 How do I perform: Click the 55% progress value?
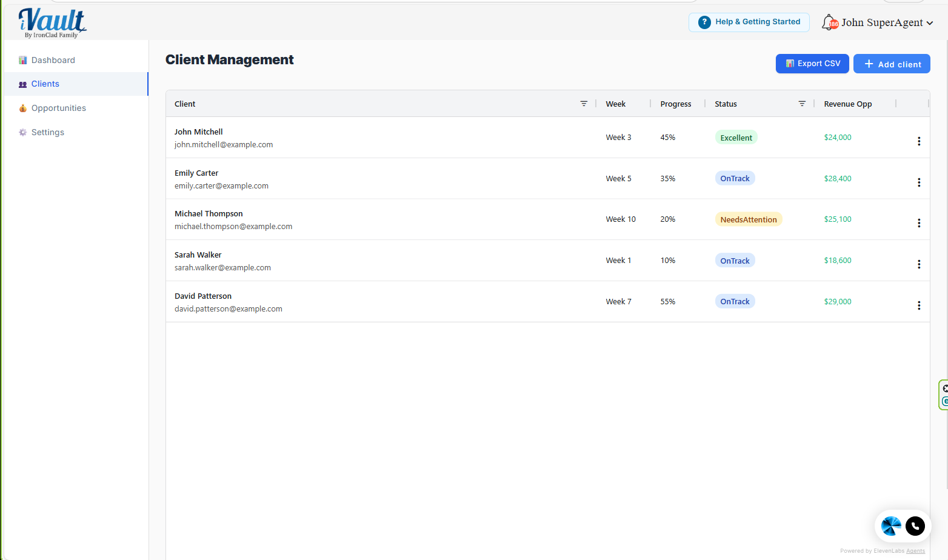(667, 301)
